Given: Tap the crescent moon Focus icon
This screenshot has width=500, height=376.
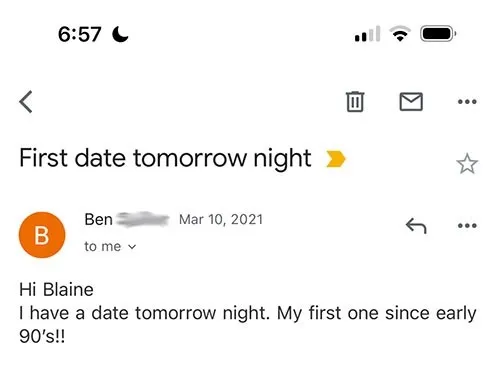Looking at the screenshot, I should pos(120,34).
